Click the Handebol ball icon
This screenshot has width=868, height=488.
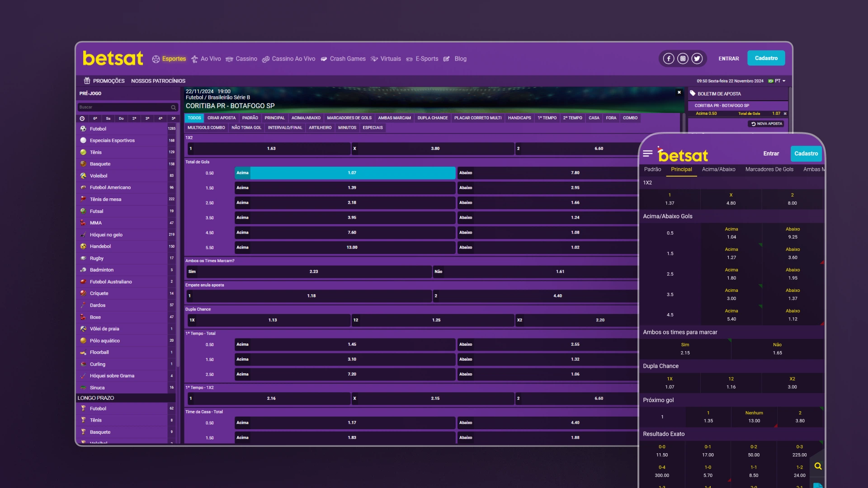tap(83, 246)
